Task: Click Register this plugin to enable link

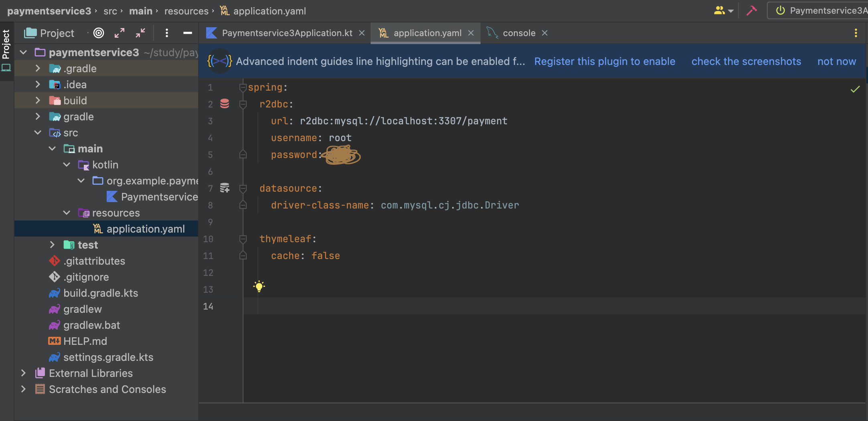Action: [x=604, y=61]
